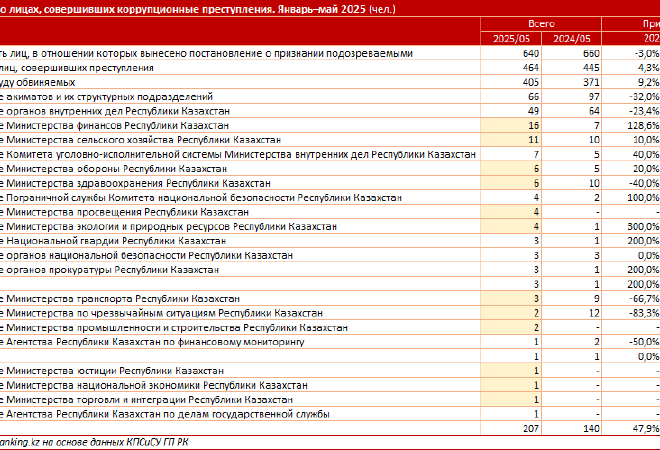This screenshot has width=660, height=450.
Task: Click the value 660 in suspects row
Action: pyautogui.click(x=591, y=53)
